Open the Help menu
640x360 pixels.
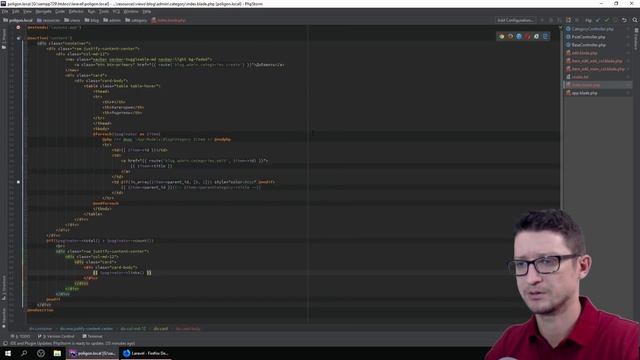(147, 11)
